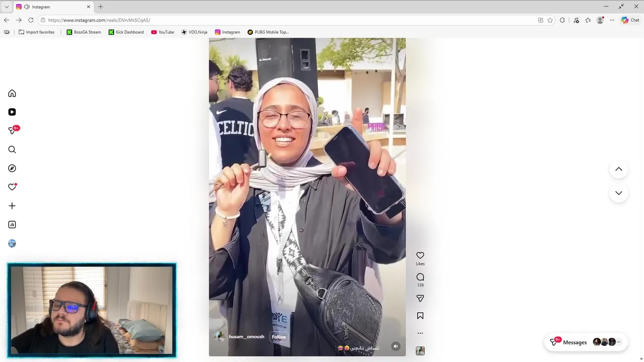Follow husam__omoush
The height and width of the screenshot is (362, 644).
click(279, 337)
